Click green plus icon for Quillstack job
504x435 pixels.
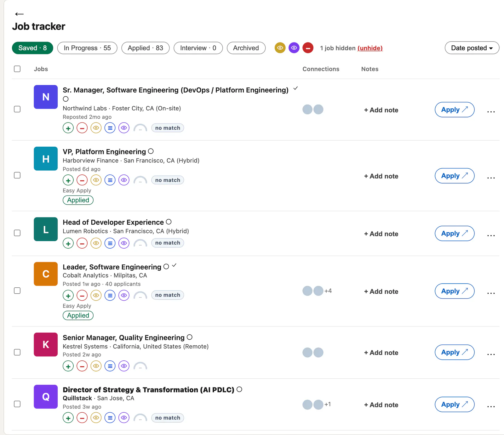[68, 418]
